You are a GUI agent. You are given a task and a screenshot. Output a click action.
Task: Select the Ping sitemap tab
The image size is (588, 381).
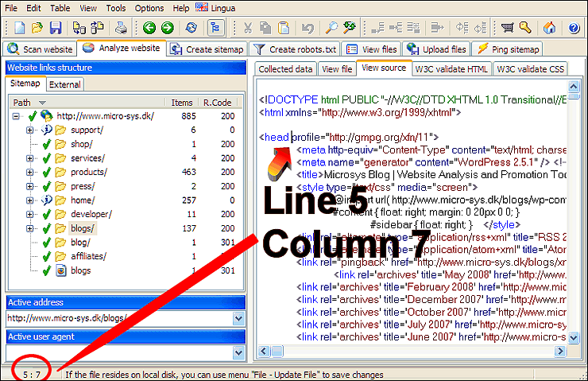(508, 49)
